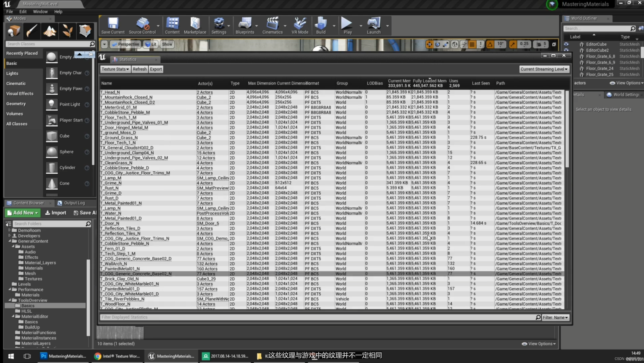Collapse the GeneralContent folder tree
644x363 pixels.
[x=10, y=241]
